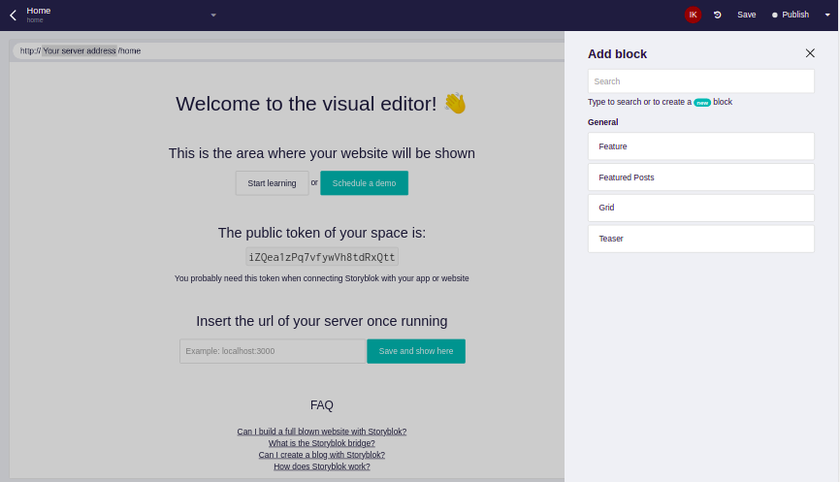Click the Save and show here button
The height and width of the screenshot is (482, 840).
pos(416,351)
